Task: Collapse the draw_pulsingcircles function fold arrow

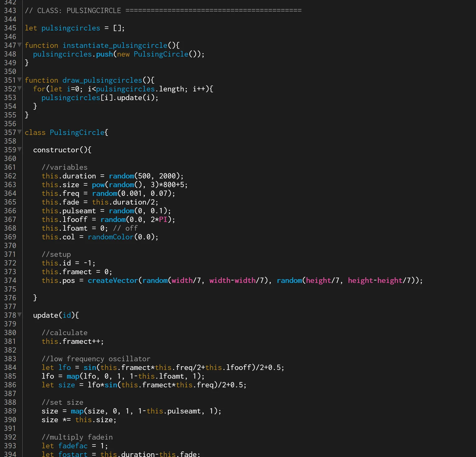Action: point(19,80)
